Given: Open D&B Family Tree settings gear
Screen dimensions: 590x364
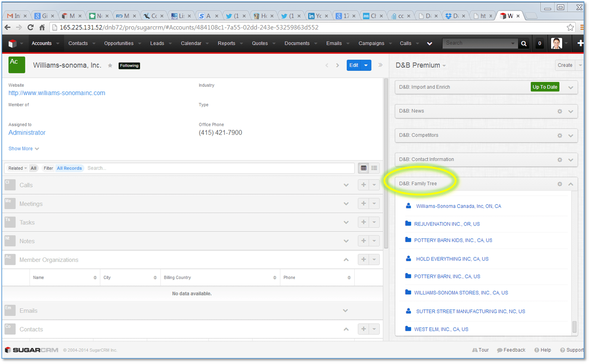Looking at the screenshot, I should tap(560, 184).
